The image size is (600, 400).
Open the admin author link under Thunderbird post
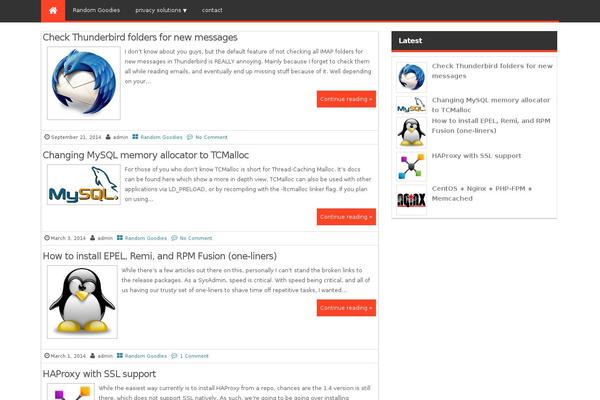point(121,137)
